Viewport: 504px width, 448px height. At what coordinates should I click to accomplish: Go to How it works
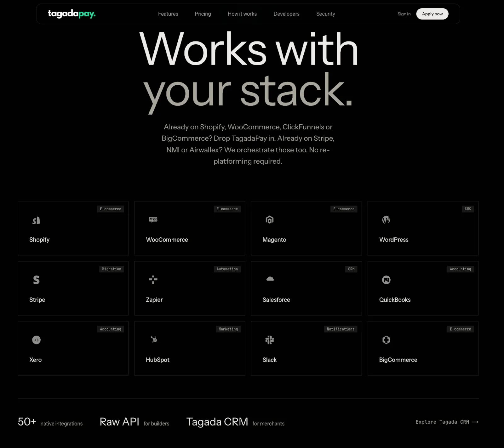coord(242,14)
